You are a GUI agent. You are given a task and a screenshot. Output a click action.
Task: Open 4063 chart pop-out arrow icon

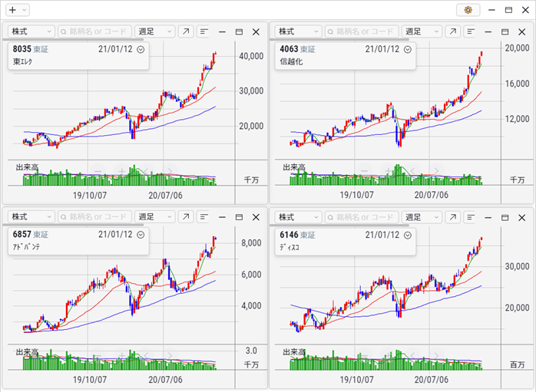pyautogui.click(x=452, y=31)
